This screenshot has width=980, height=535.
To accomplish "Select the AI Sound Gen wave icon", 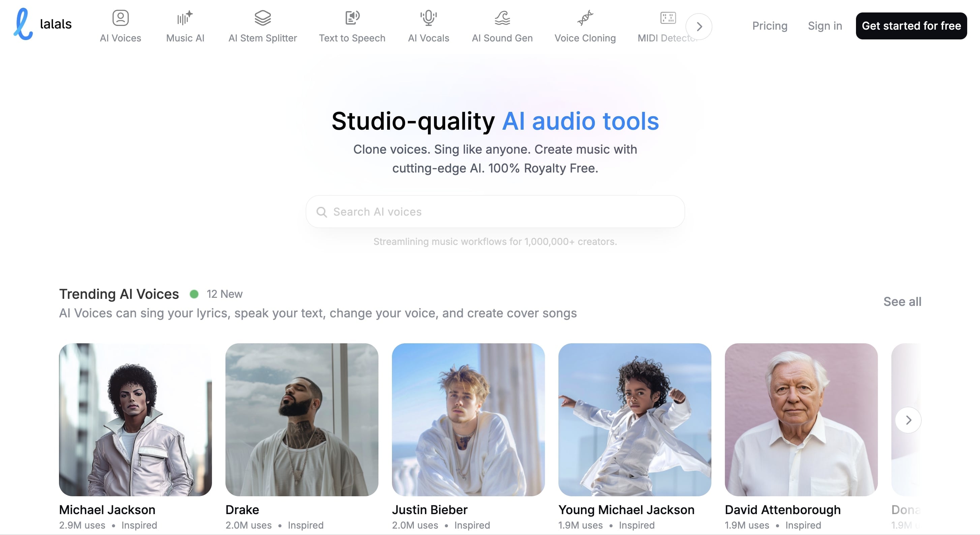I will coord(502,18).
